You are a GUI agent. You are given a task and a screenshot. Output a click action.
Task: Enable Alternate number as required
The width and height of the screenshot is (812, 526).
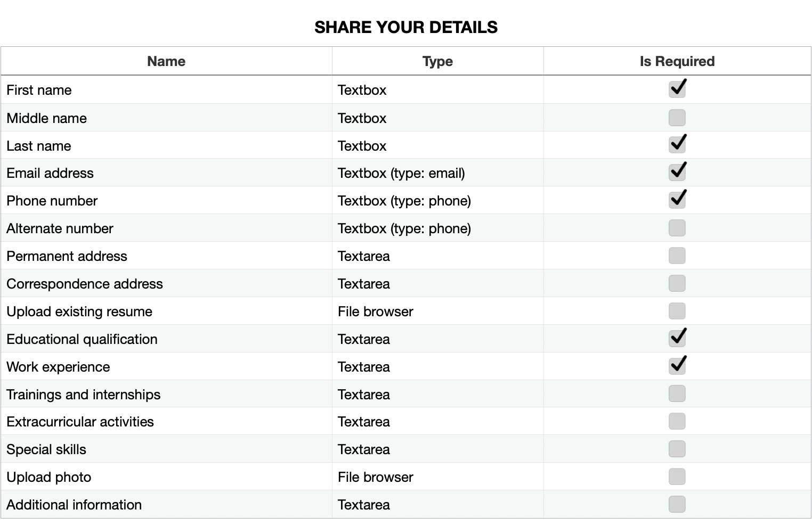point(677,228)
